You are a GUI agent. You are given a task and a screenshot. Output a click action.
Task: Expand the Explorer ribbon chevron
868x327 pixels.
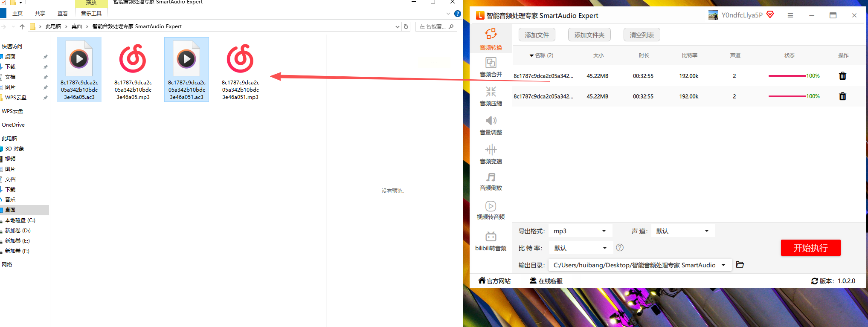448,14
